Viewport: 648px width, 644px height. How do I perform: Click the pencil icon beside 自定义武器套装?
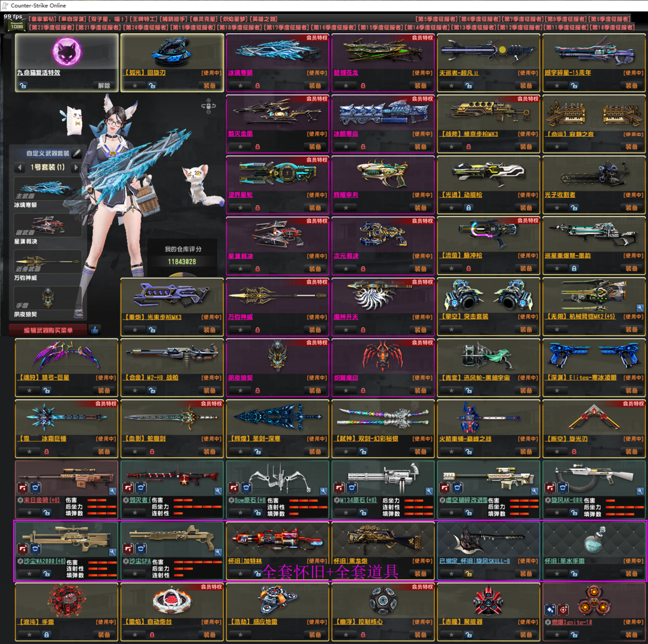tap(77, 154)
